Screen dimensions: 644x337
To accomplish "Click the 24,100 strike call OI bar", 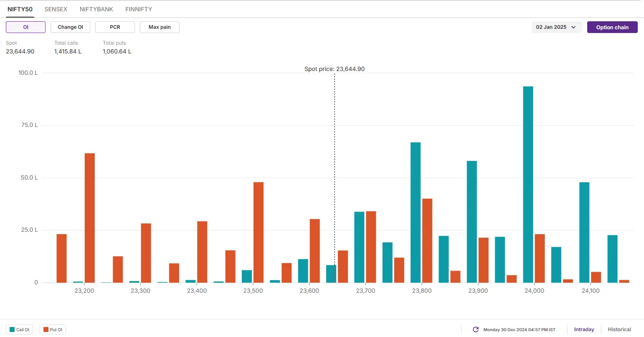I will tap(584, 233).
